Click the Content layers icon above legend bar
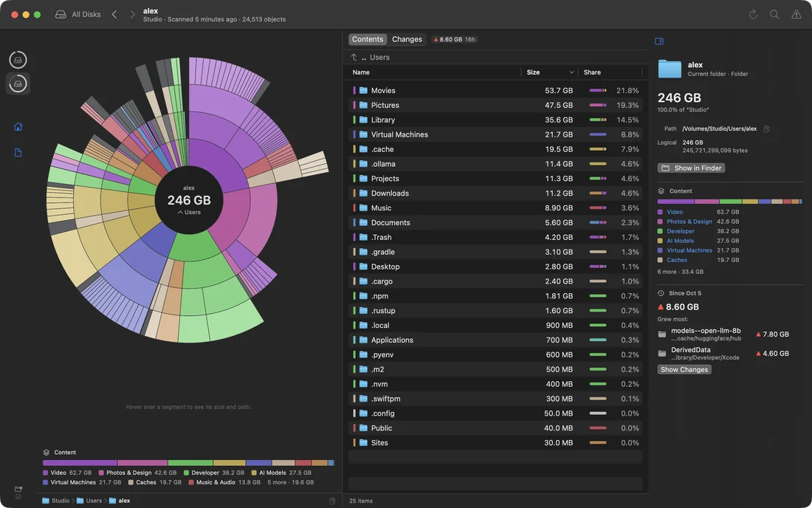The width and height of the screenshot is (812, 508). point(46,453)
